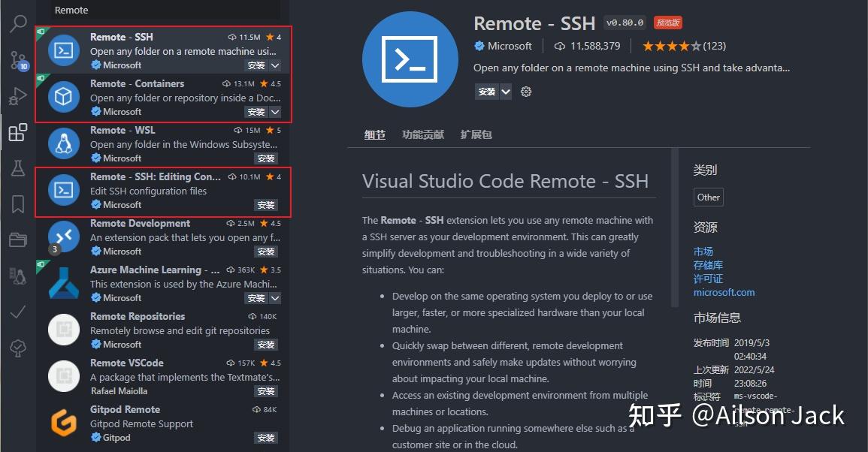
Task: Open the Search view in the activity bar
Action: click(x=18, y=23)
